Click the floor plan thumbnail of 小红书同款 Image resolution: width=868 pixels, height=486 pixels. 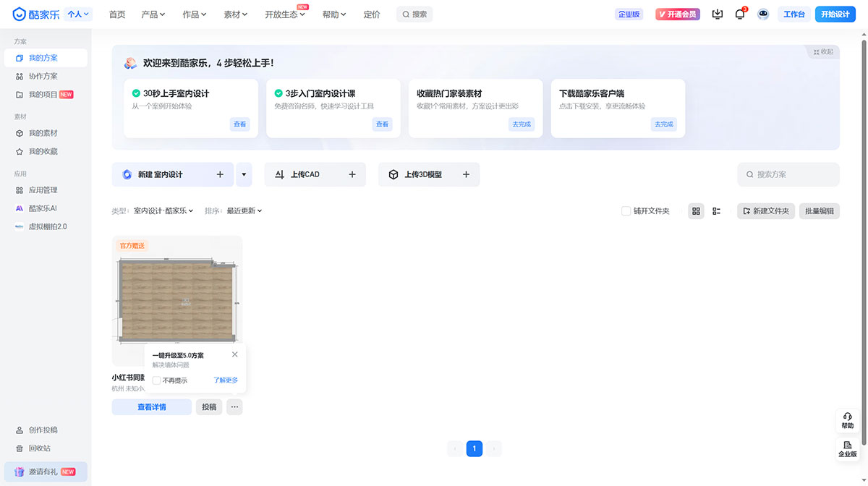pos(176,299)
